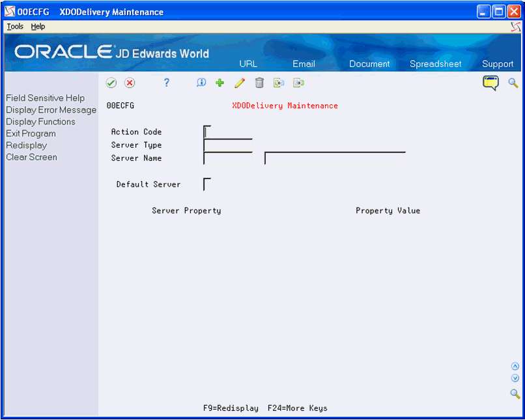Viewport: 525px width, 420px height.
Task: Open the Document banner link
Action: coord(369,64)
